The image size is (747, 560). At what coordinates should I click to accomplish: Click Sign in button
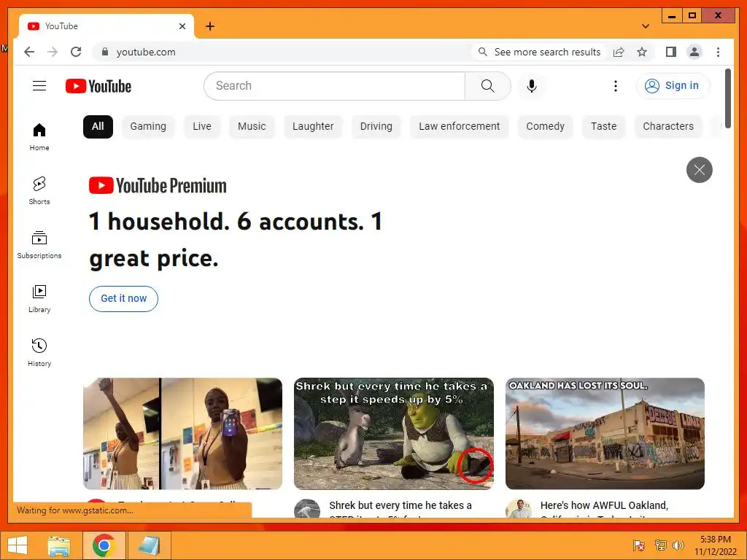(673, 86)
